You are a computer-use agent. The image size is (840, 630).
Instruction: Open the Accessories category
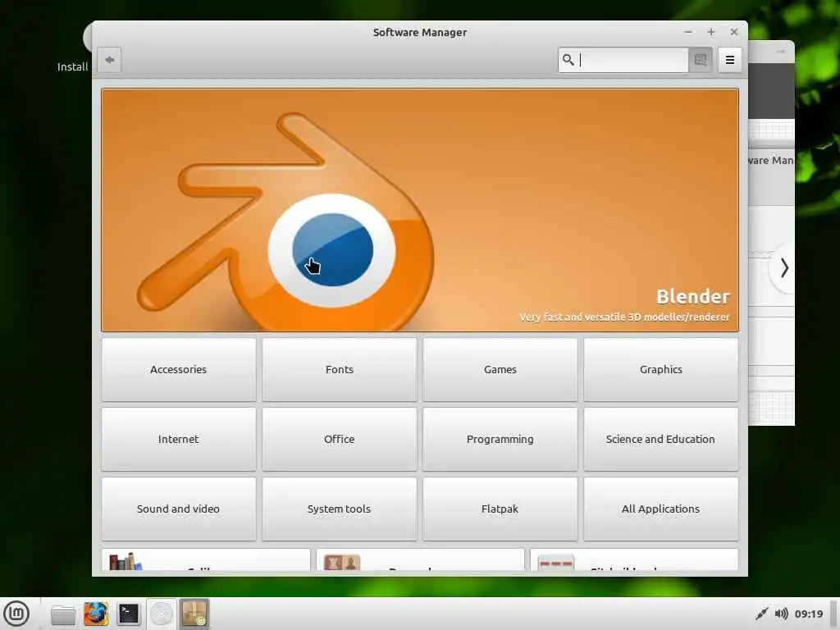(178, 369)
